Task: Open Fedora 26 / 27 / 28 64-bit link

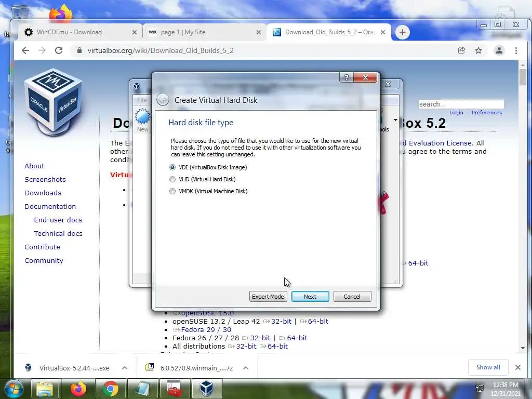Action: pyautogui.click(x=297, y=338)
